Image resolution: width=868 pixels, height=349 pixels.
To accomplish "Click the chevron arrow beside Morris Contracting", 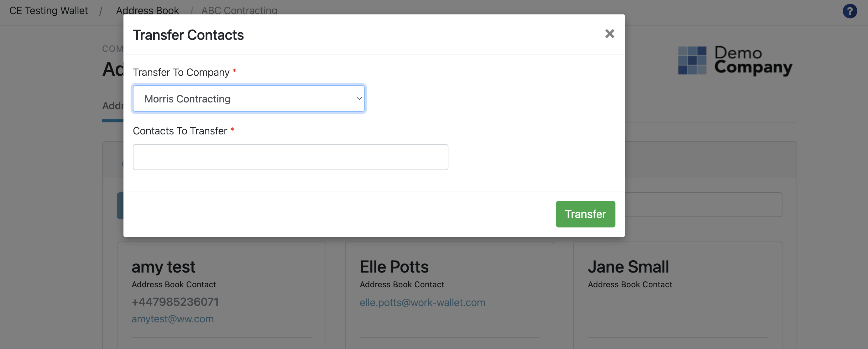I will 359,98.
